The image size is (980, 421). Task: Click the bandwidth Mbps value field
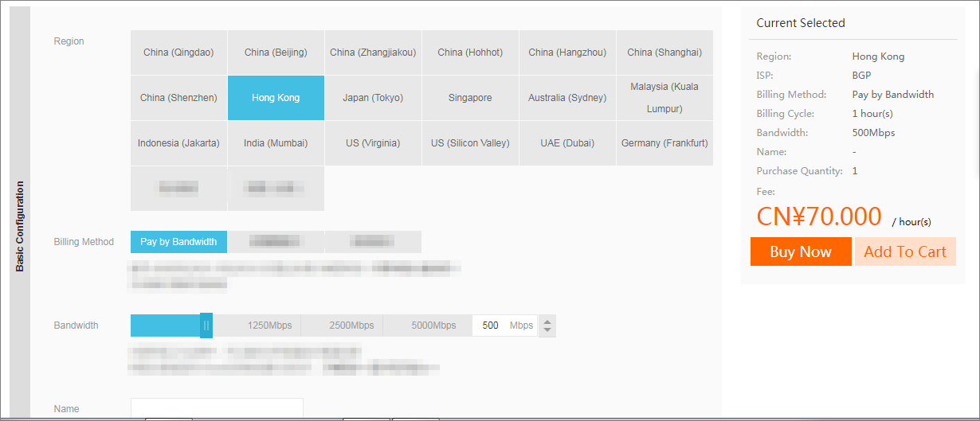click(x=491, y=325)
